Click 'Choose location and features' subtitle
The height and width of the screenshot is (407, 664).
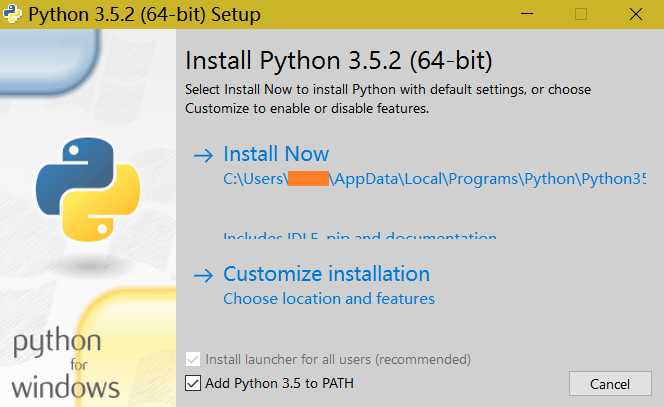(x=329, y=299)
